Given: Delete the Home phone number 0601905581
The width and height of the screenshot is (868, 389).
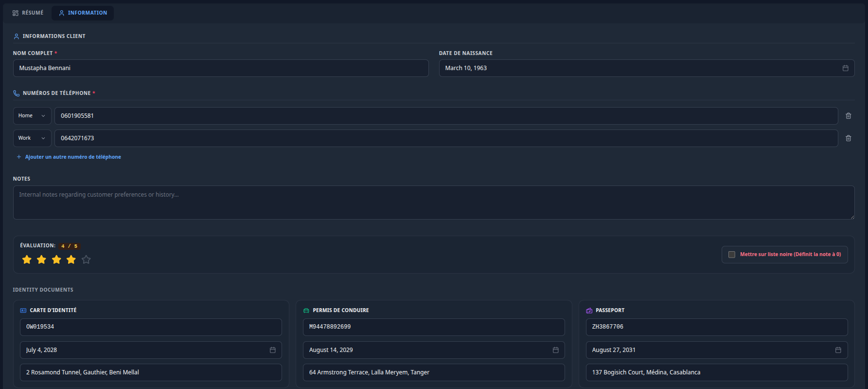Looking at the screenshot, I should pyautogui.click(x=848, y=116).
